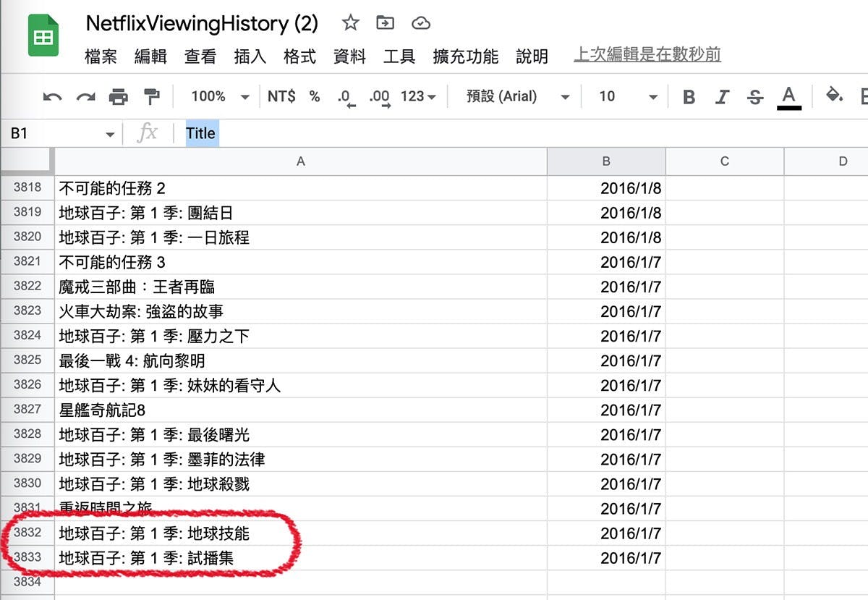Select the cell 不可能的任務 2
This screenshot has width=868, height=600.
[301, 188]
